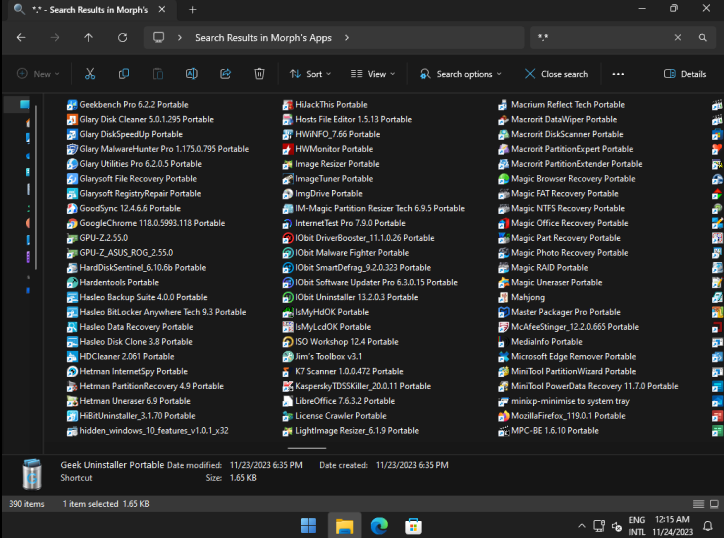Viewport: 724px width, 538px height.
Task: Go back with the left arrow
Action: 21,37
